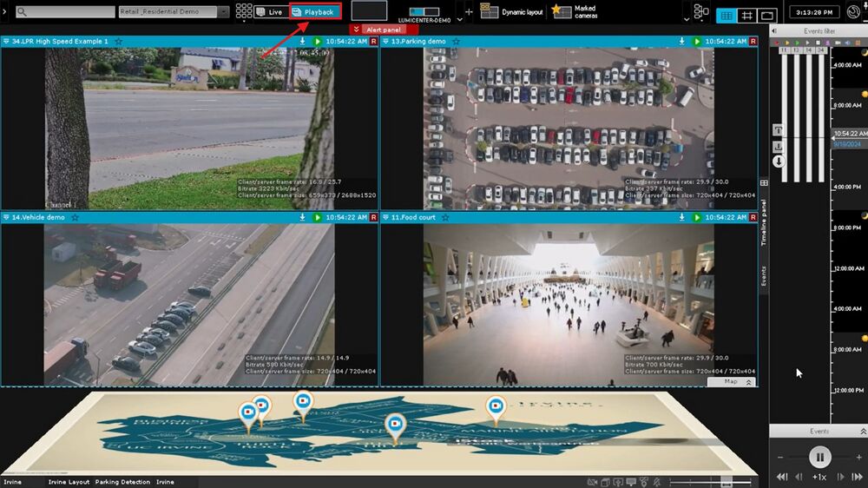Open the Dynamic layout option

tap(512, 12)
